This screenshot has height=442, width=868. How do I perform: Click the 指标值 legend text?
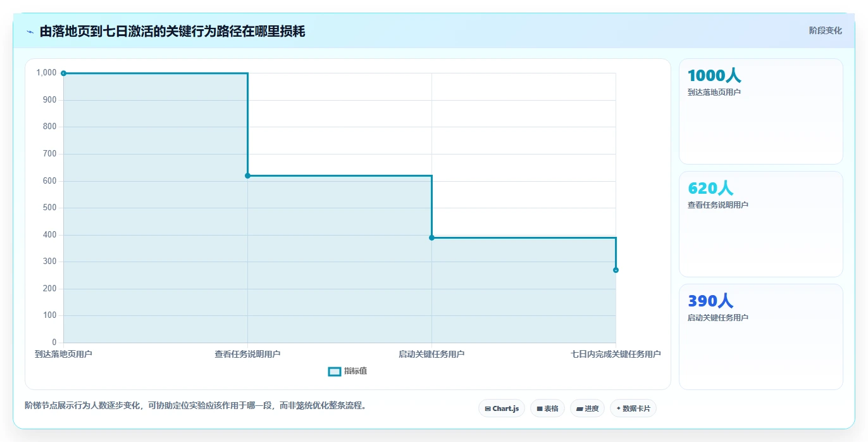coord(356,371)
